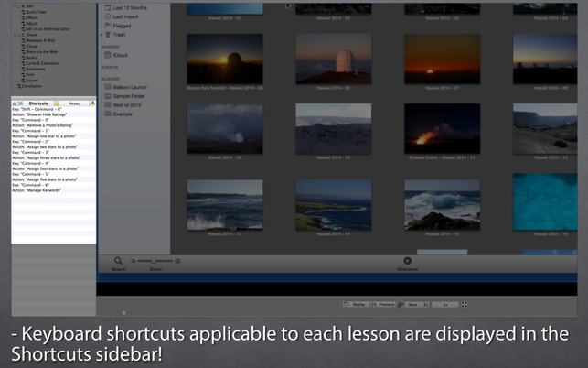Click the star icon beside Shortcuts tab
Viewport: 588px width, 368px height.
point(15,103)
